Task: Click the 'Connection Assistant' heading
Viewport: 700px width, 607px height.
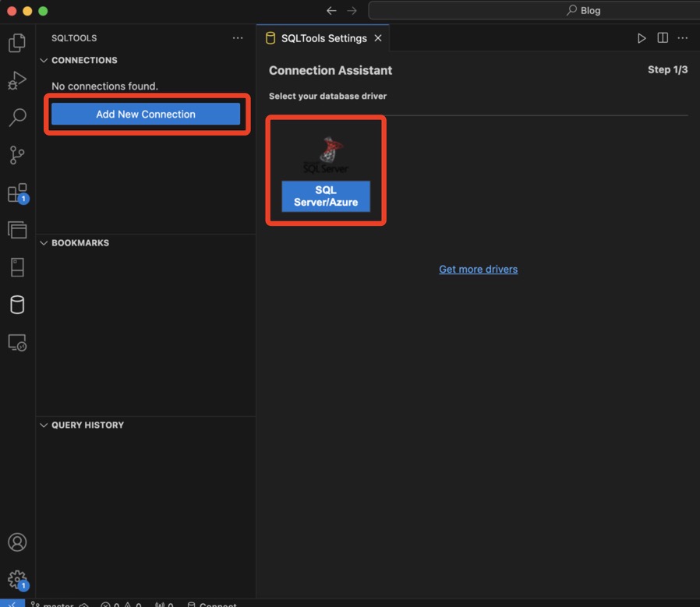Action: click(x=331, y=71)
